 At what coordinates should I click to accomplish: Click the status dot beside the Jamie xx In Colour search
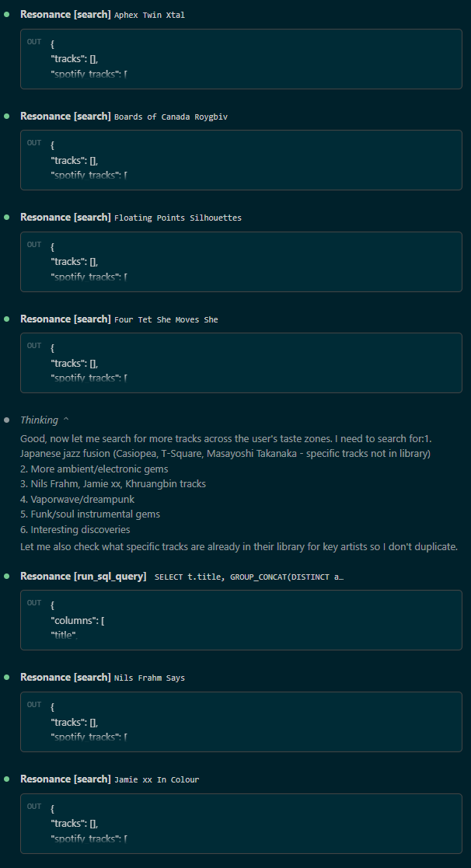8,779
